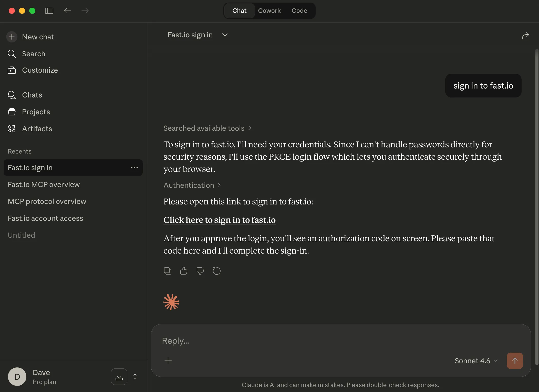The image size is (539, 392).
Task: Switch to the Code tab
Action: [x=299, y=10]
